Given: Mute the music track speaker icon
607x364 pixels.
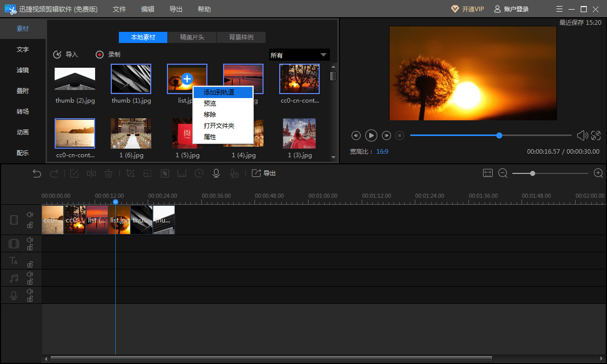Looking at the screenshot, I should tap(30, 274).
